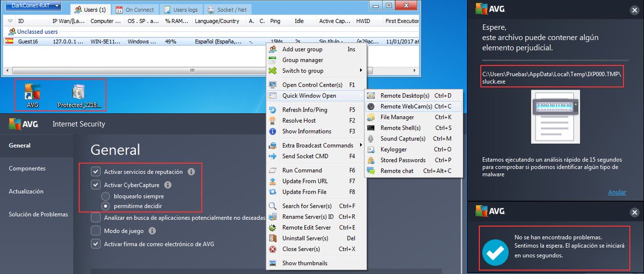Click the Remote chat bubble icon
The image size is (644, 274).
tap(370, 171)
